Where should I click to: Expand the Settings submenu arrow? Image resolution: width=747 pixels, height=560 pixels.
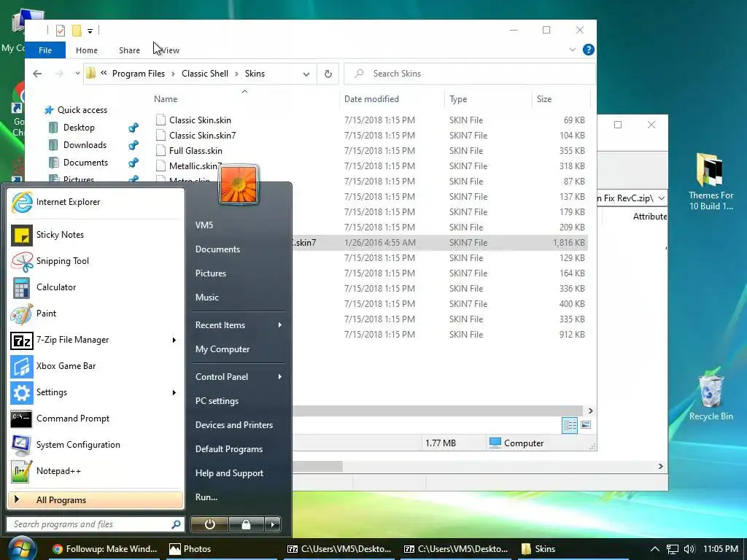[174, 392]
